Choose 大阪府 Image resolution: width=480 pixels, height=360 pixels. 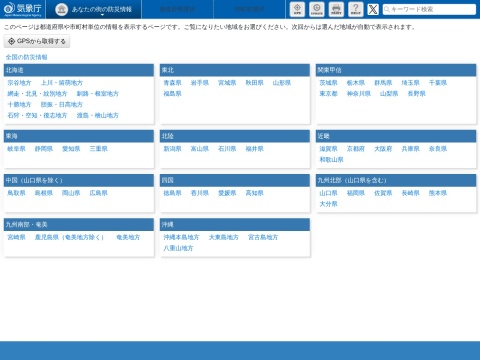click(x=383, y=149)
